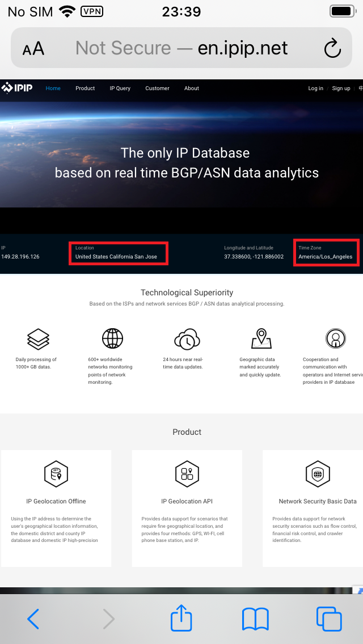Show open tabs with the tabs icon
This screenshot has width=363, height=644.
(x=330, y=619)
